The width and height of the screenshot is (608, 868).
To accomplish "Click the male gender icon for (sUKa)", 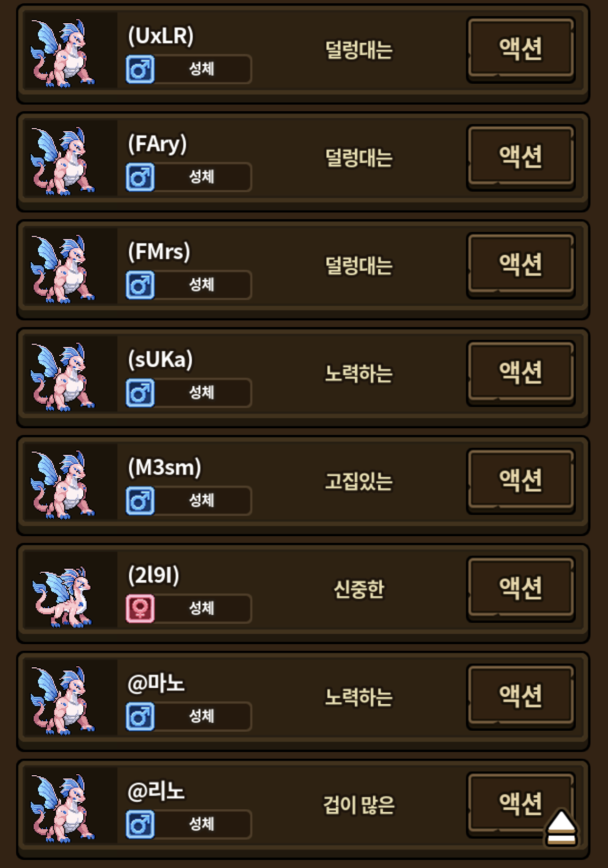I will tap(140, 393).
